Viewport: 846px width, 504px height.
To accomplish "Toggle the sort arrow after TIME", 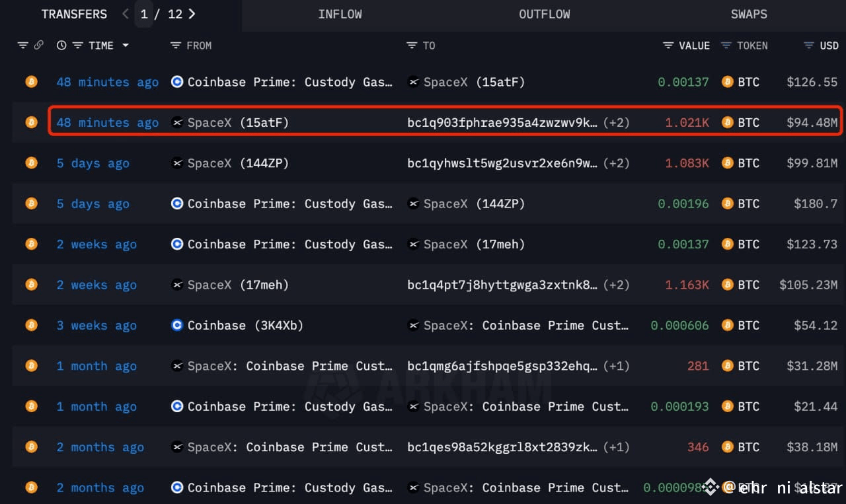I will coord(125,46).
